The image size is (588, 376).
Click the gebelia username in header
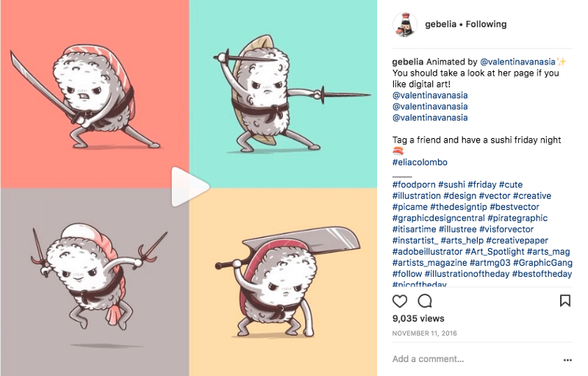coord(440,24)
